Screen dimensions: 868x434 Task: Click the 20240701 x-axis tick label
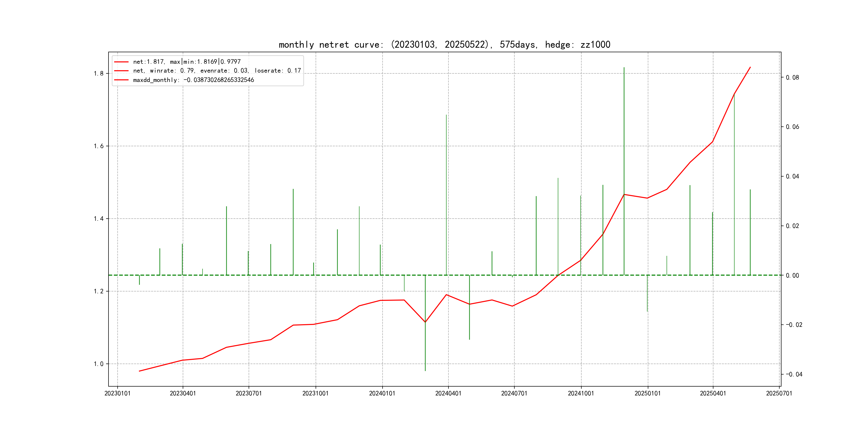point(514,393)
